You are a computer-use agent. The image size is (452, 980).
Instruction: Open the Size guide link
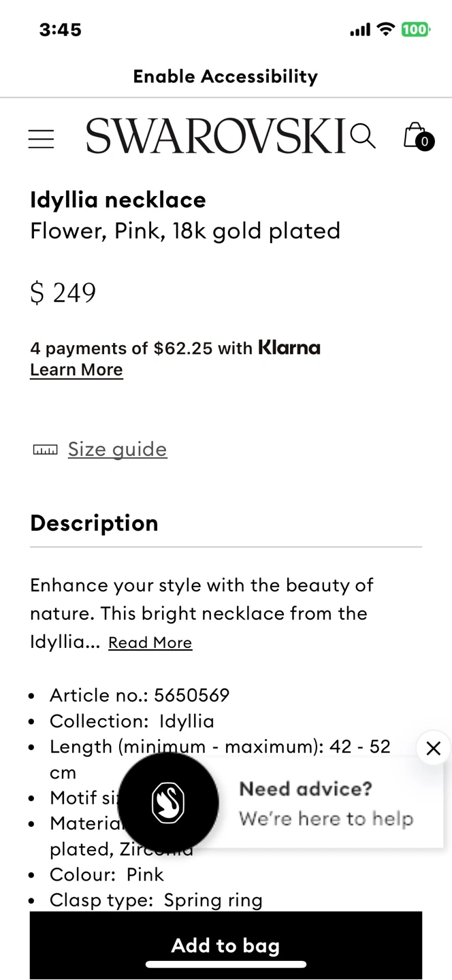117,449
